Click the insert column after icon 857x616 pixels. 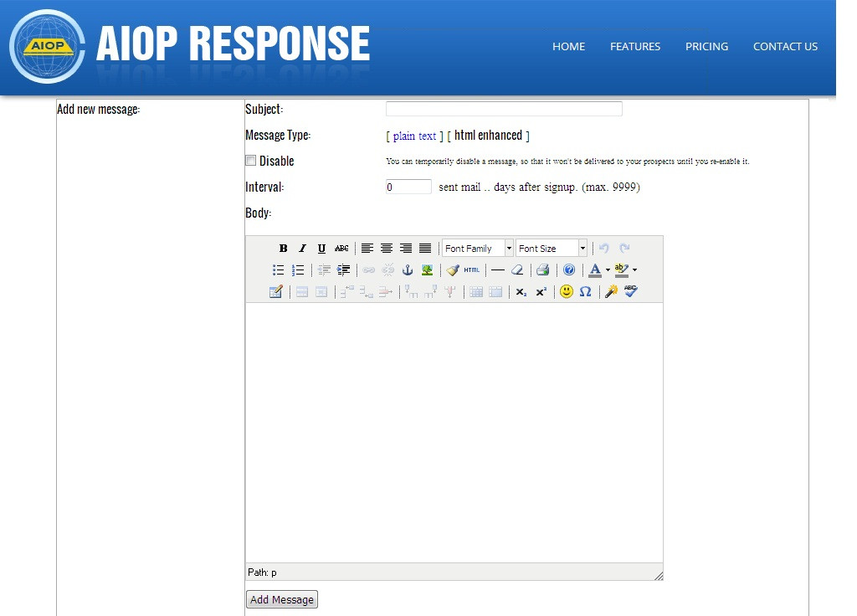coord(431,291)
